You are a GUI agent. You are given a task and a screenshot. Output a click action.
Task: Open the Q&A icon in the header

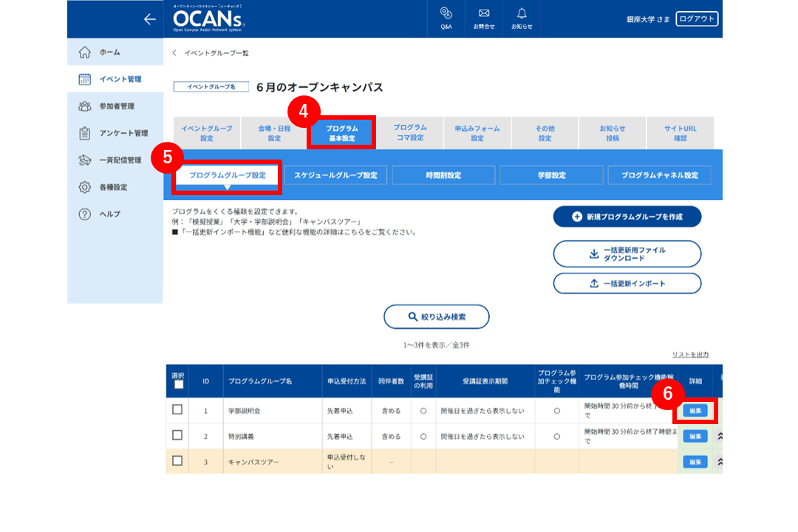(446, 13)
